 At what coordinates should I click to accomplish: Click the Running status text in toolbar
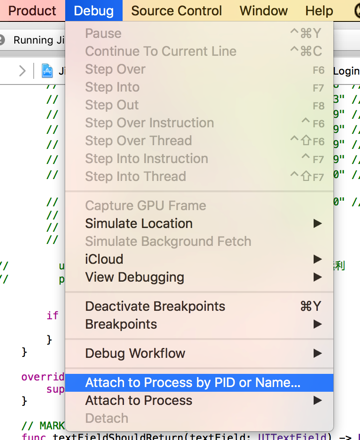pos(39,40)
